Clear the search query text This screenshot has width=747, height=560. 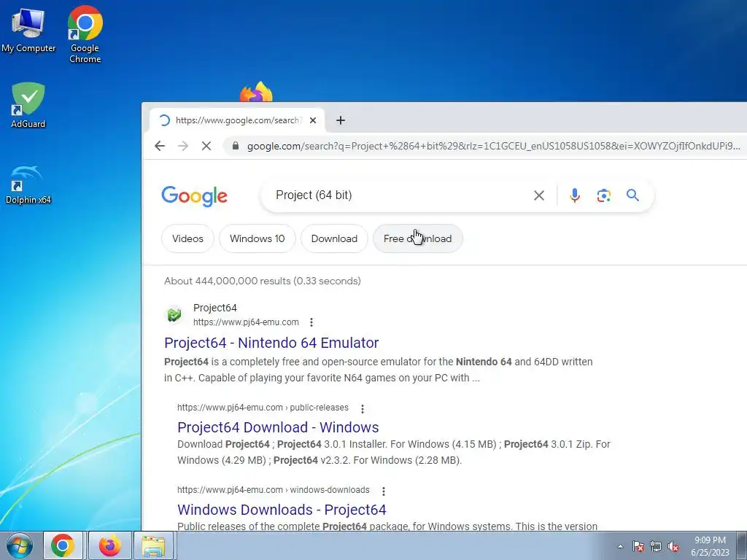(539, 195)
